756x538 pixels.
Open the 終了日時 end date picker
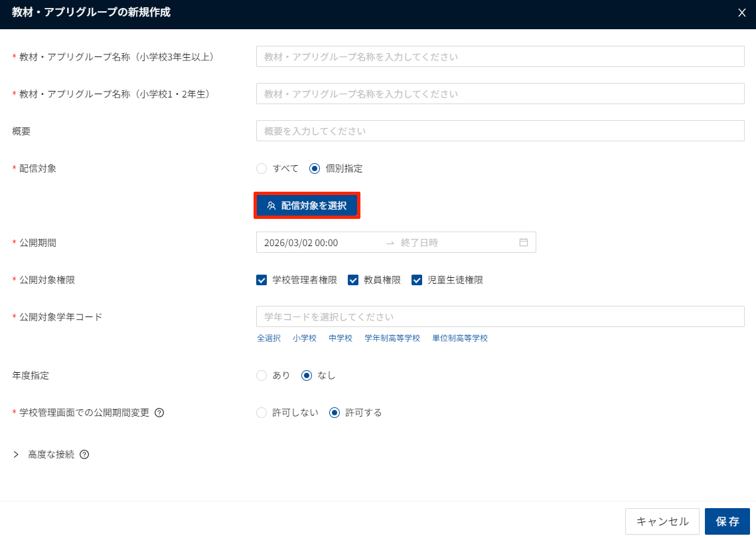(451, 243)
